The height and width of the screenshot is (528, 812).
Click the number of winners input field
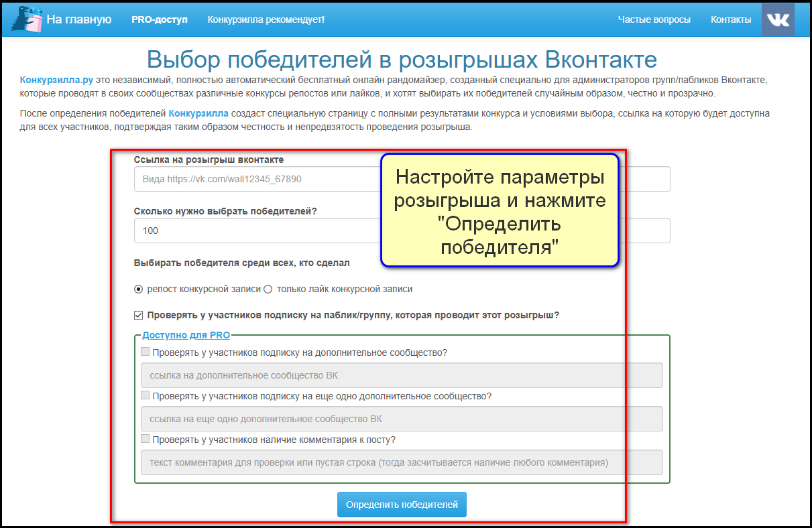pos(255,230)
